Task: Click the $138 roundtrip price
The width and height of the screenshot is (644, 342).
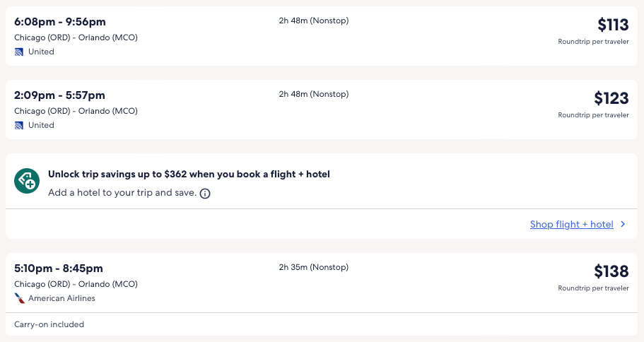Action: pos(611,271)
